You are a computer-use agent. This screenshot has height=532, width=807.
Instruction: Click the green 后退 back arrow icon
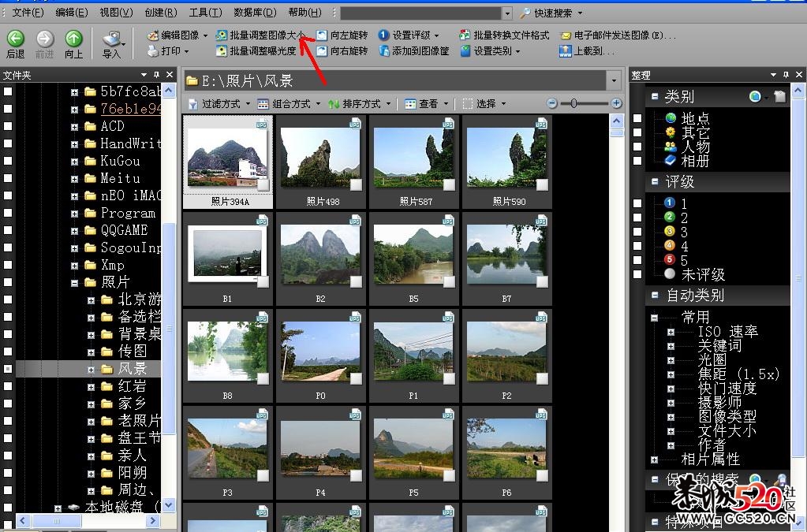(15, 39)
